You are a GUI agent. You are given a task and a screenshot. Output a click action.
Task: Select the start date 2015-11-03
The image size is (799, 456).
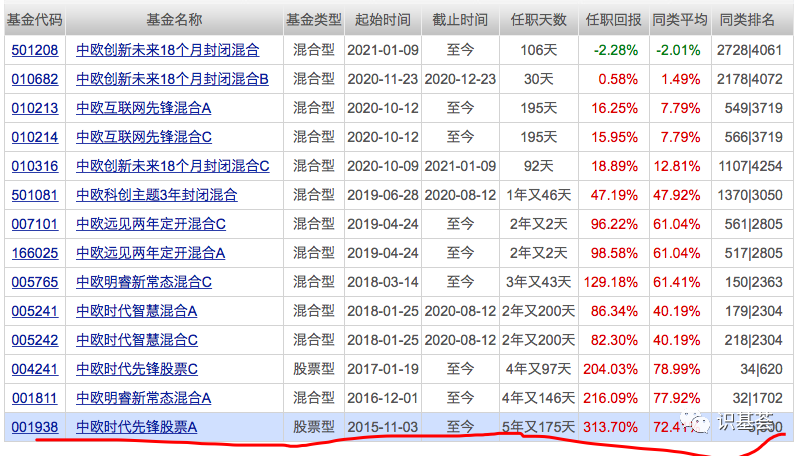(383, 427)
